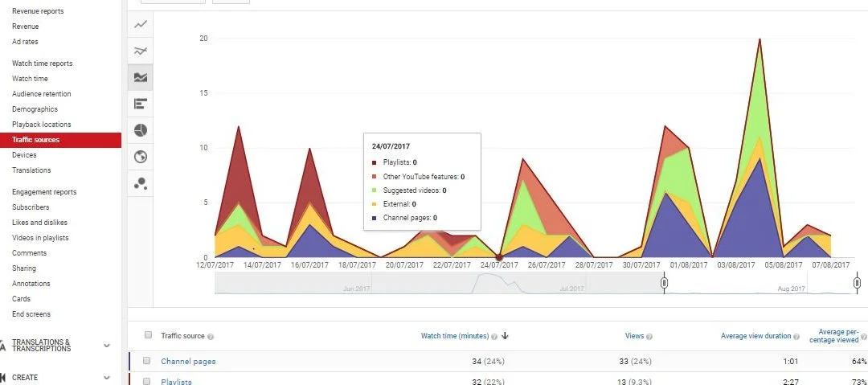Screen dimensions: 868x385
Task: Sort by the Views column header
Action: [x=634, y=336]
